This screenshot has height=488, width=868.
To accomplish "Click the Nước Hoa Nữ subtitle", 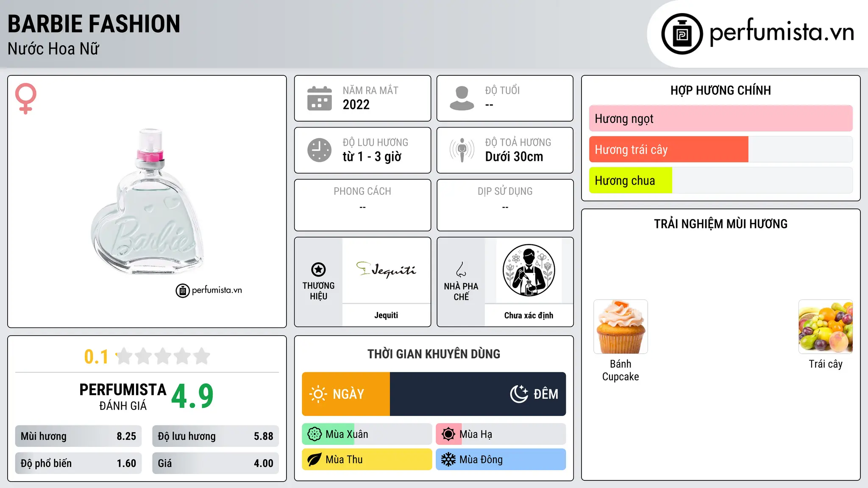I will coord(53,49).
